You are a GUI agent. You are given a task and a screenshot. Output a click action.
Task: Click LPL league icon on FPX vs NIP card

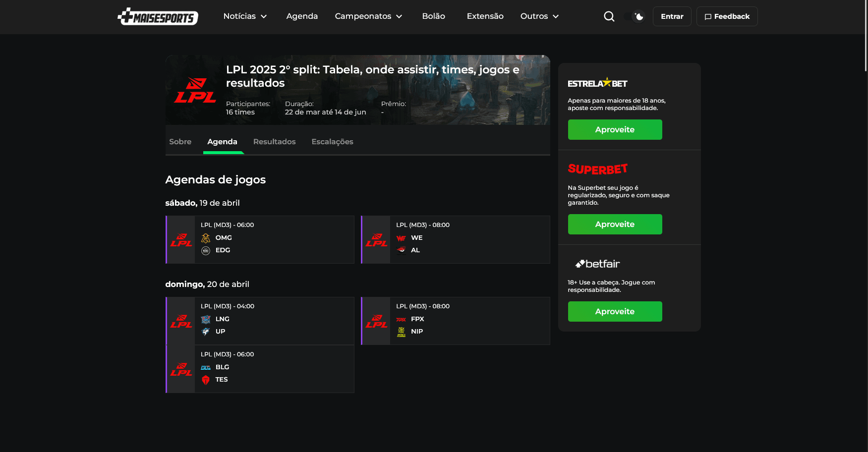[377, 321]
